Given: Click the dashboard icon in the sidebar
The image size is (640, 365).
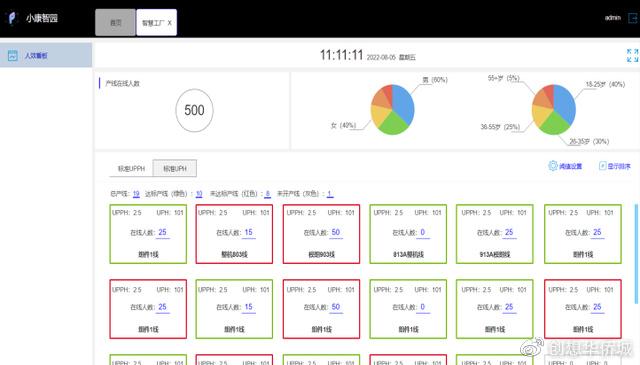Looking at the screenshot, I should [13, 56].
